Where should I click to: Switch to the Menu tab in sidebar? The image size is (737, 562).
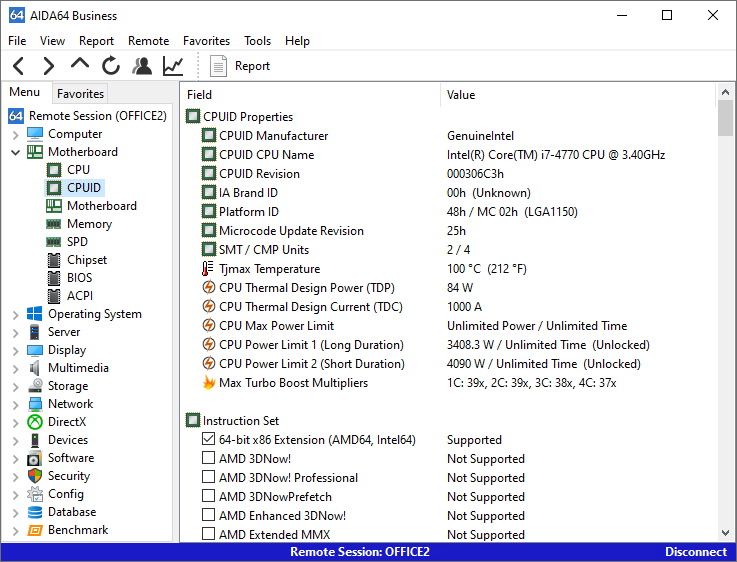(x=24, y=92)
